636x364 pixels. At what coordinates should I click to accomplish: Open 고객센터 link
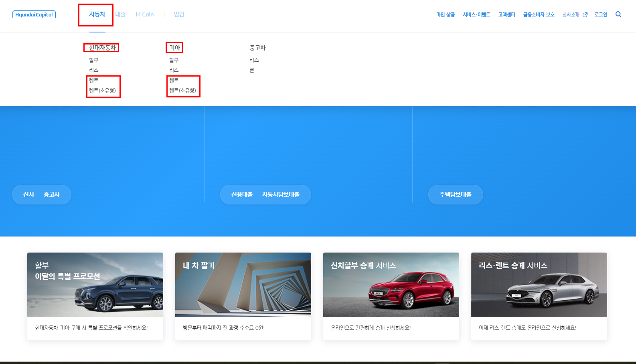(x=506, y=15)
